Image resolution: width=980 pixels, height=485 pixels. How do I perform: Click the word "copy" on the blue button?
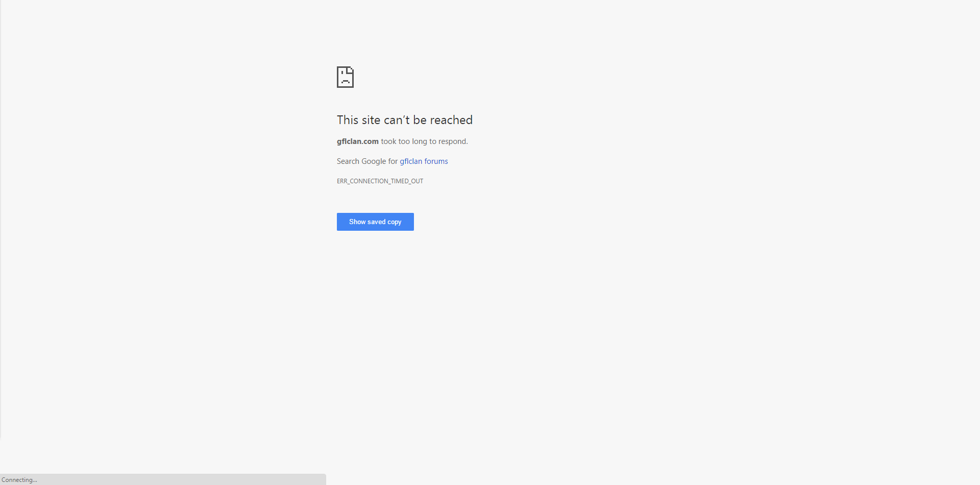point(394,222)
